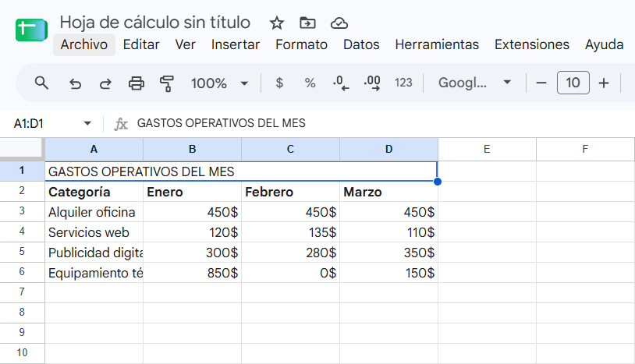Rename the title Hoja de cálculo sin título

[155, 23]
